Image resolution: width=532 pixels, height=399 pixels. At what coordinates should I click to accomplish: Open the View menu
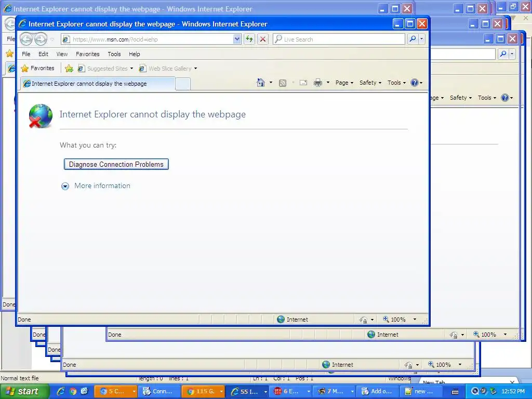click(62, 54)
